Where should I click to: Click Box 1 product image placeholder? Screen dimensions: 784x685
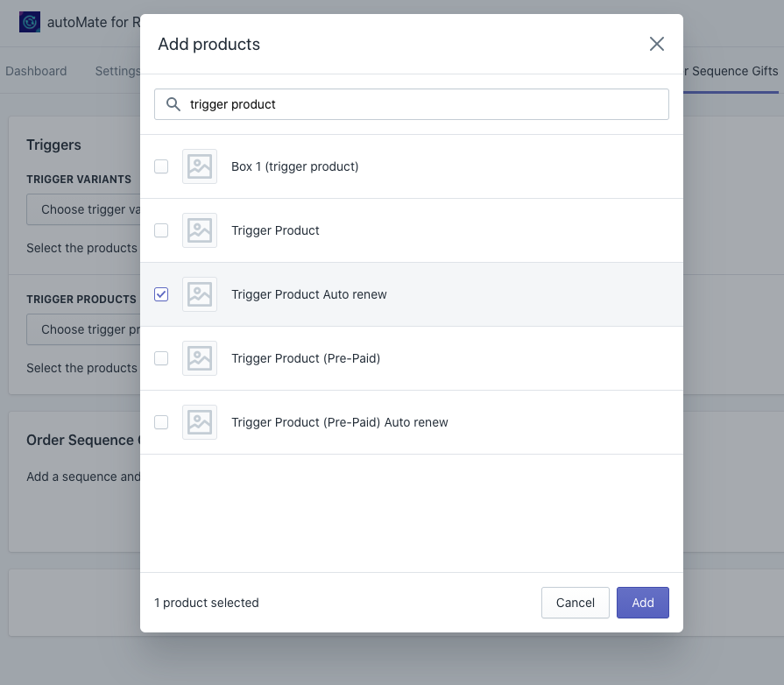tap(200, 166)
